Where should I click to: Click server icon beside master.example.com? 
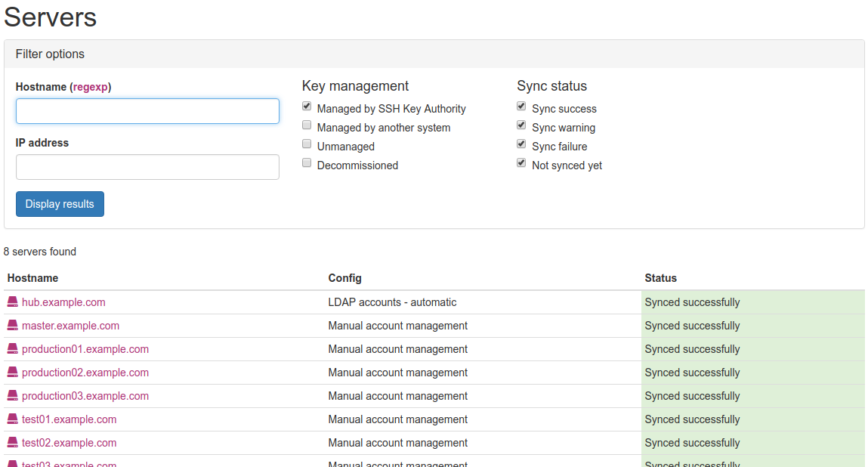tap(12, 326)
